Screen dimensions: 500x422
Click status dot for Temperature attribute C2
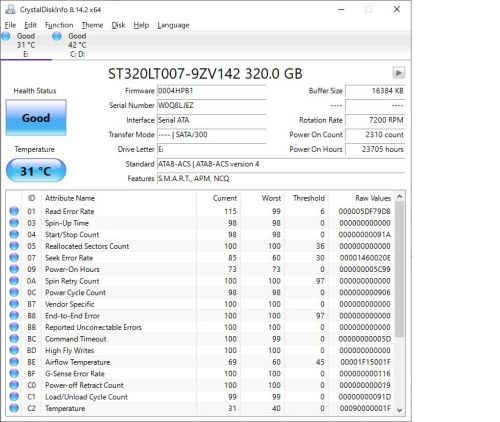pos(14,408)
